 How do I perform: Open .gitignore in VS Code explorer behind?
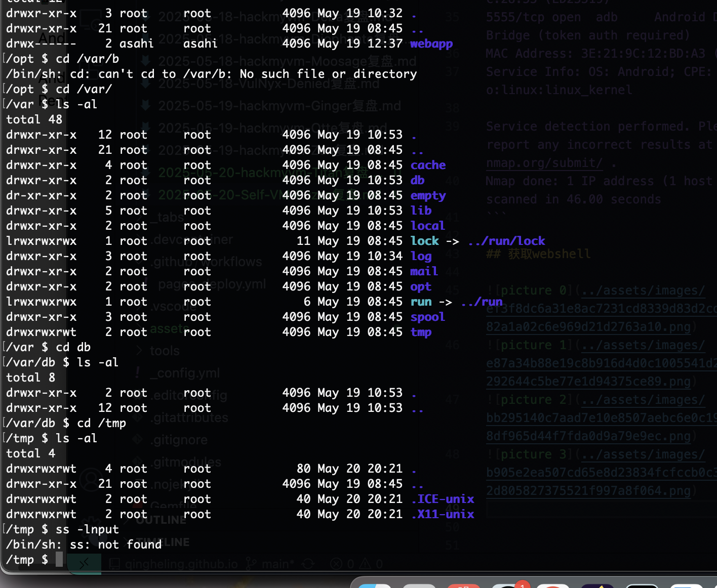point(180,440)
